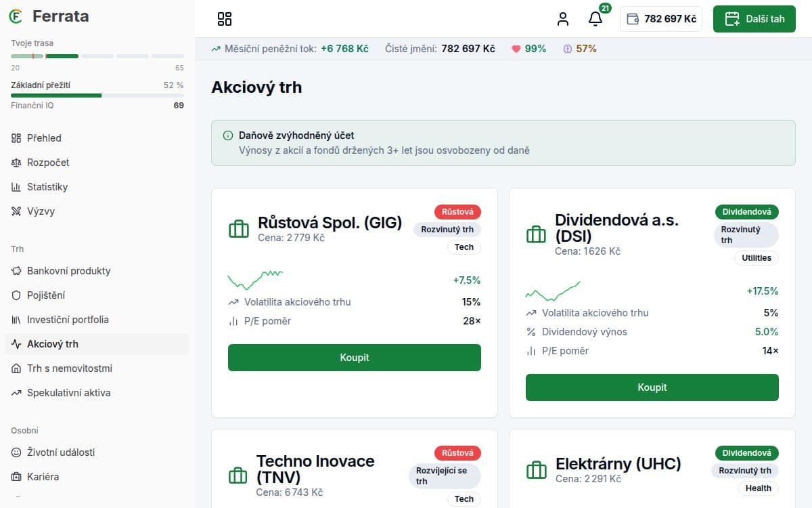Click the heart icon next to 99%
Image resolution: width=812 pixels, height=508 pixels.
pos(516,49)
